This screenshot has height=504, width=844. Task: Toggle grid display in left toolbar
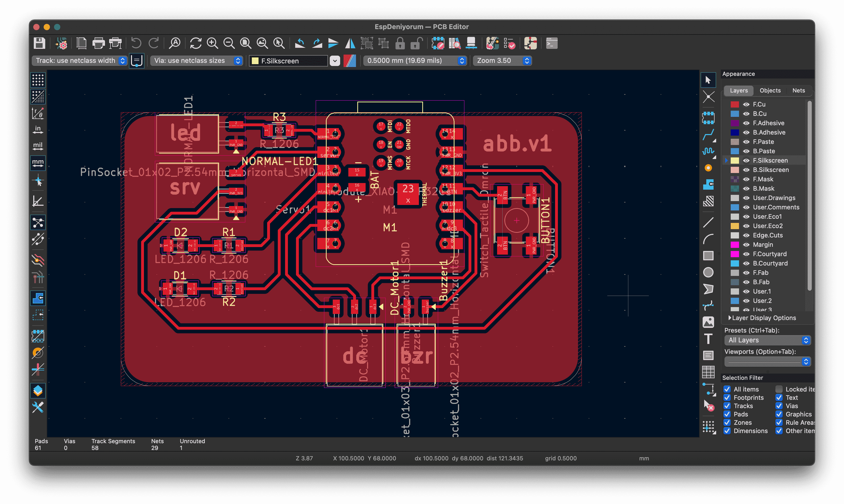(x=38, y=80)
